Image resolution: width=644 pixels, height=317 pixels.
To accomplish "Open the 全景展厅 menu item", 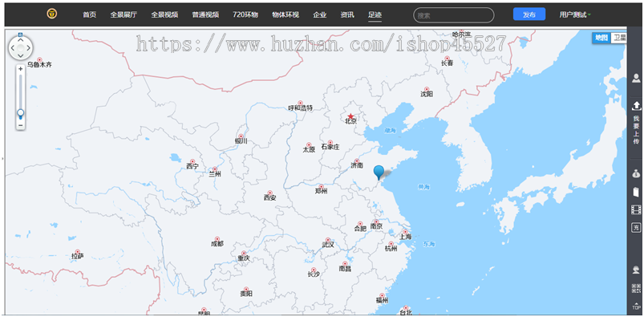I will [124, 14].
